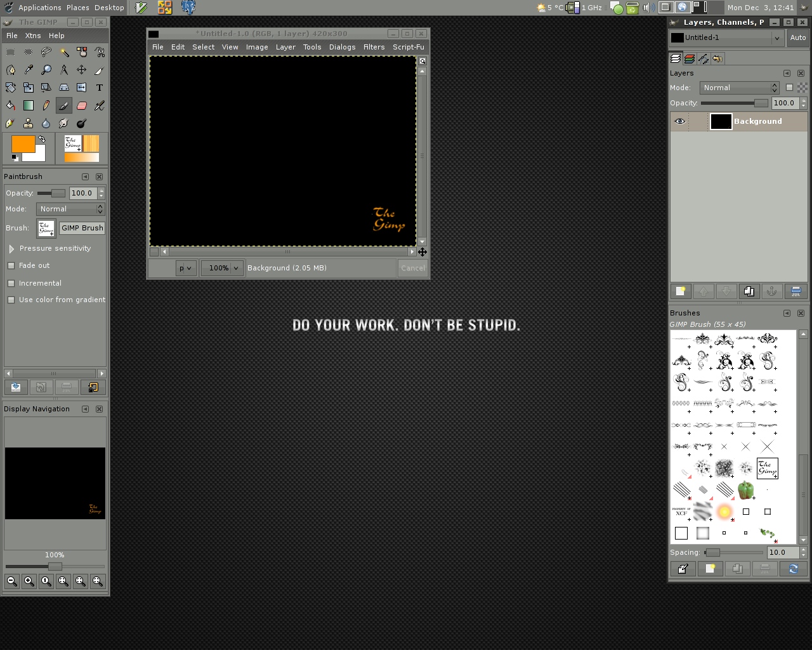This screenshot has width=812, height=650.
Task: Switch to the Paths tab
Action: coord(704,59)
